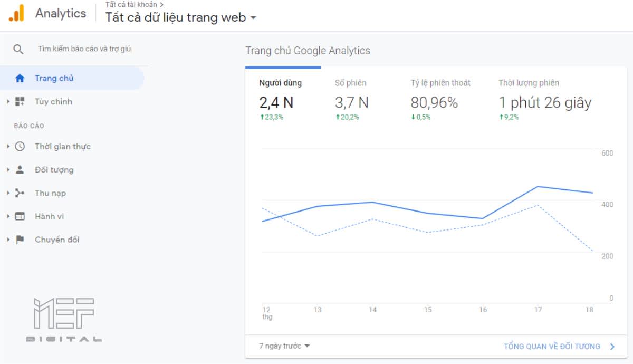
Task: Click the Đối tượng person icon
Action: (x=20, y=169)
